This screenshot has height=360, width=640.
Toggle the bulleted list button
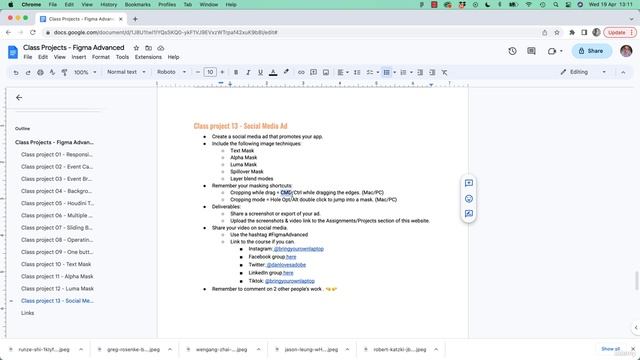pyautogui.click(x=386, y=72)
